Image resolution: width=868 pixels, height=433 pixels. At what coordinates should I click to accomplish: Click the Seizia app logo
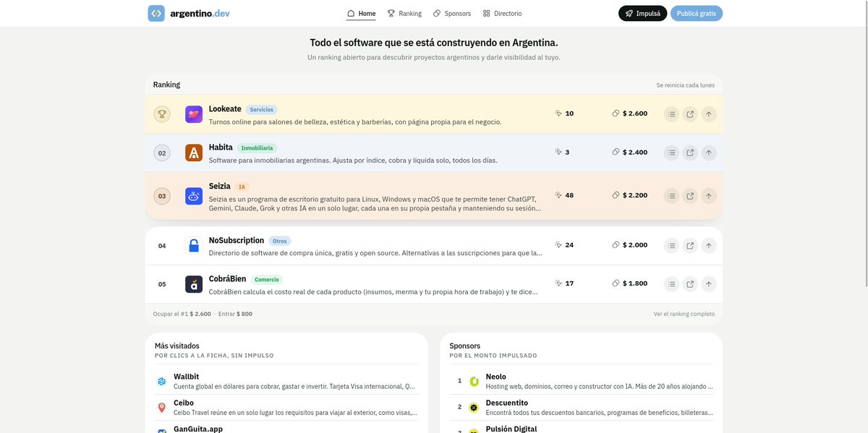click(194, 196)
